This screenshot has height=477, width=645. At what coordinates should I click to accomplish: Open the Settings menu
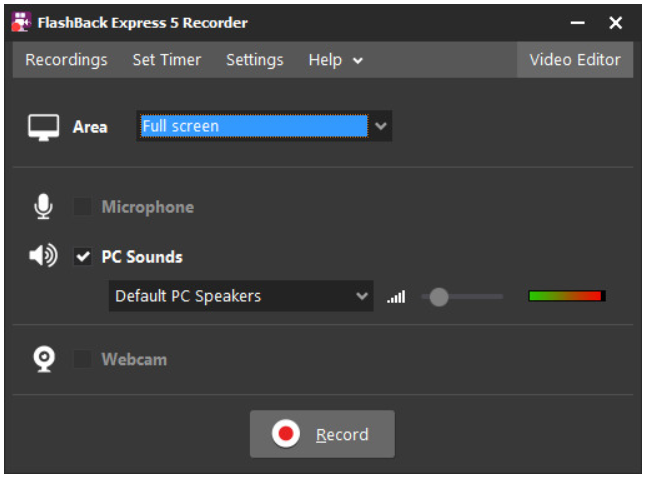pos(255,60)
